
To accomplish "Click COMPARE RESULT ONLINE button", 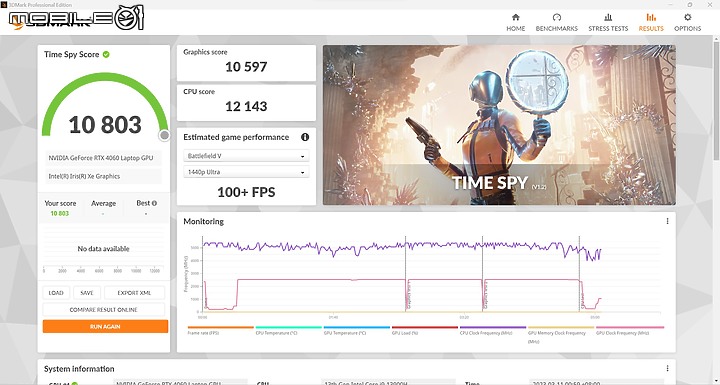I will click(x=103, y=310).
